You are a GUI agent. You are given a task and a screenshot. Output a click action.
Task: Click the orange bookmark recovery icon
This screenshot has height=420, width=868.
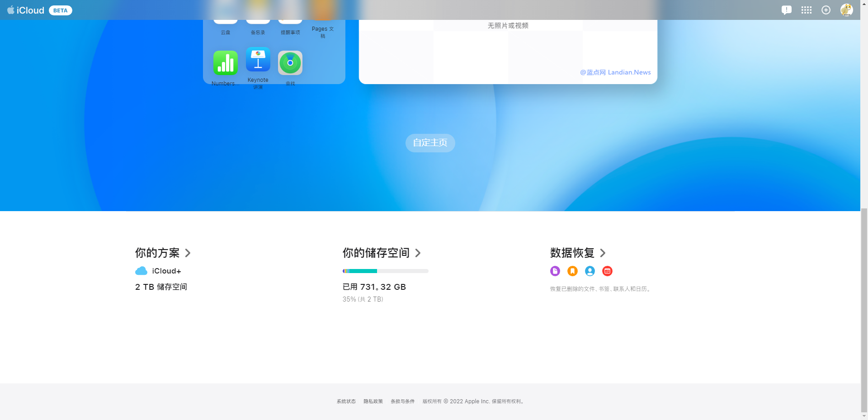point(572,271)
